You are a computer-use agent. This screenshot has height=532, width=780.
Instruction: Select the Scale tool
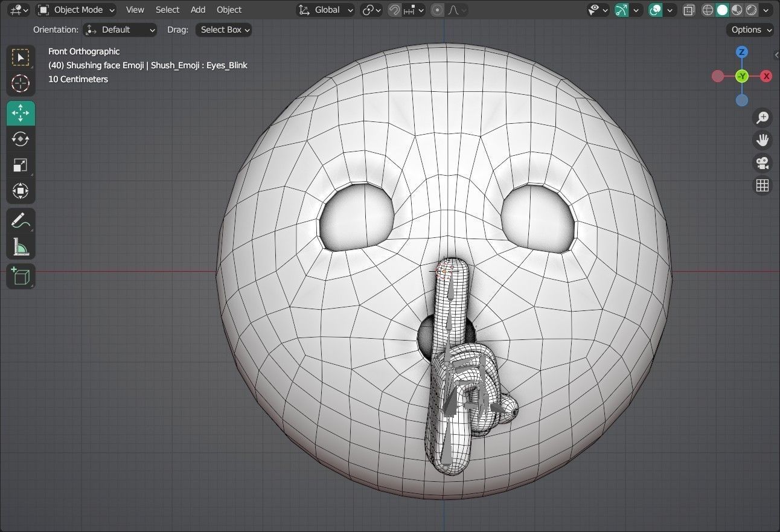pos(21,165)
